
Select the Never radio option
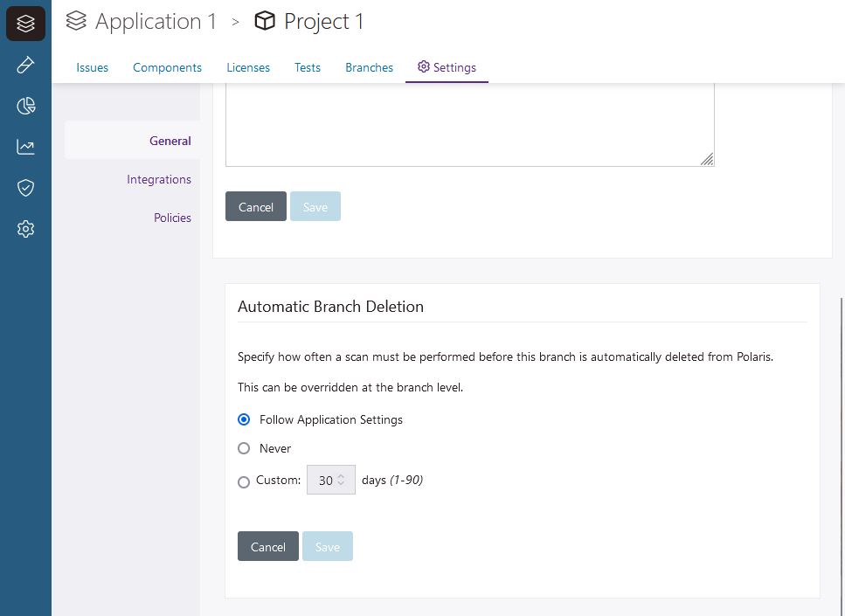(245, 448)
